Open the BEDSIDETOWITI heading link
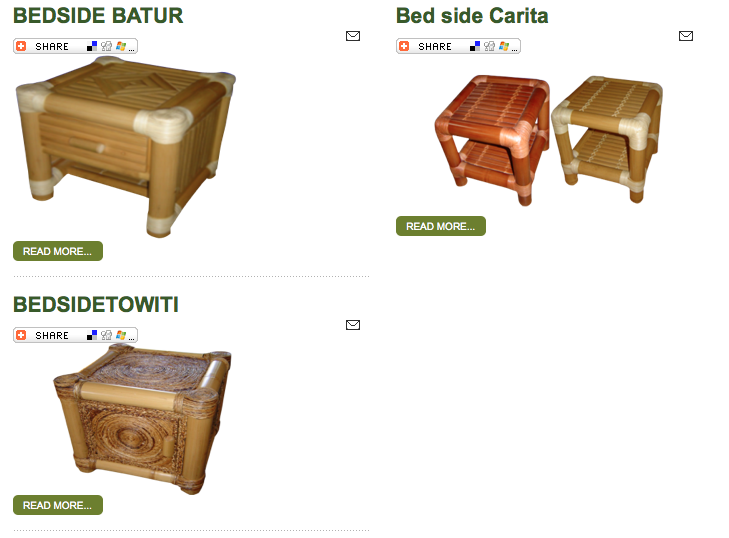Viewport: 729px width, 538px height. pyautogui.click(x=96, y=305)
